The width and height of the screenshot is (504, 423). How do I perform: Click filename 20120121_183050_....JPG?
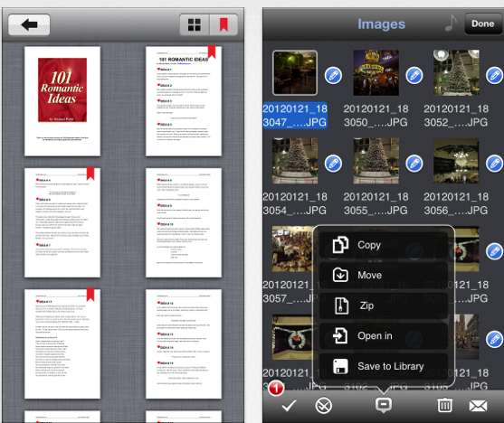click(376, 116)
